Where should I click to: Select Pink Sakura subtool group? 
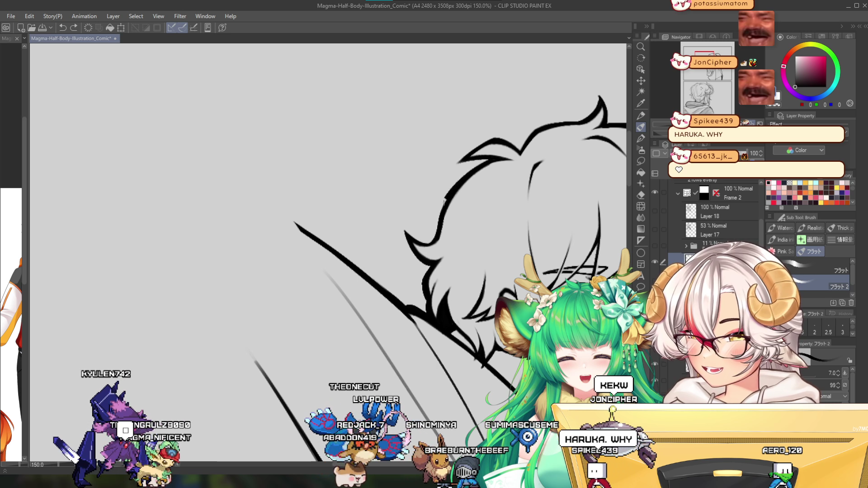780,251
